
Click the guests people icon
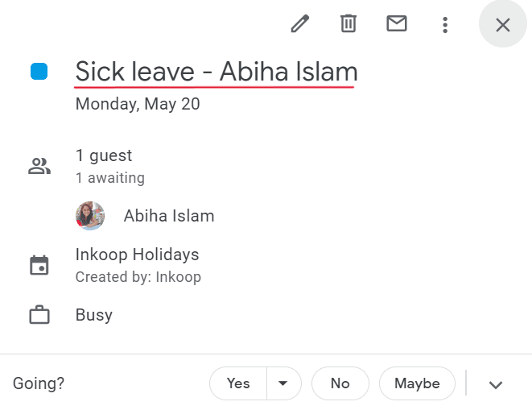point(39,166)
